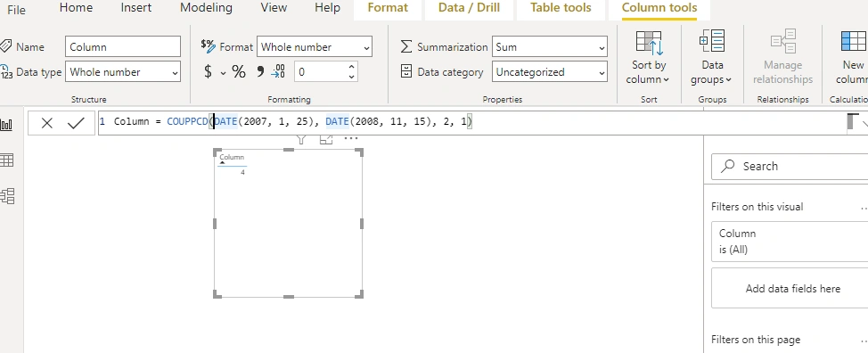Switch to Report view icon
The height and width of the screenshot is (353, 868).
pyautogui.click(x=6, y=125)
